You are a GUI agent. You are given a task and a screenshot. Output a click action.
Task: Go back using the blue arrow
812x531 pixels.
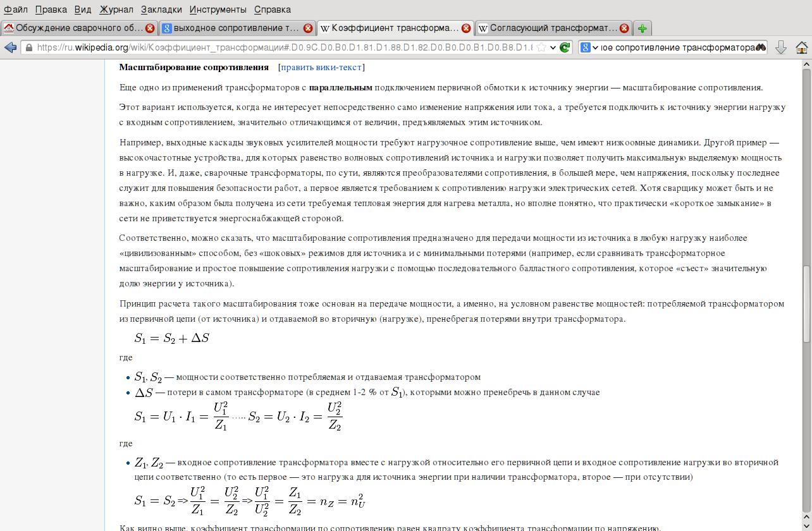[10, 47]
